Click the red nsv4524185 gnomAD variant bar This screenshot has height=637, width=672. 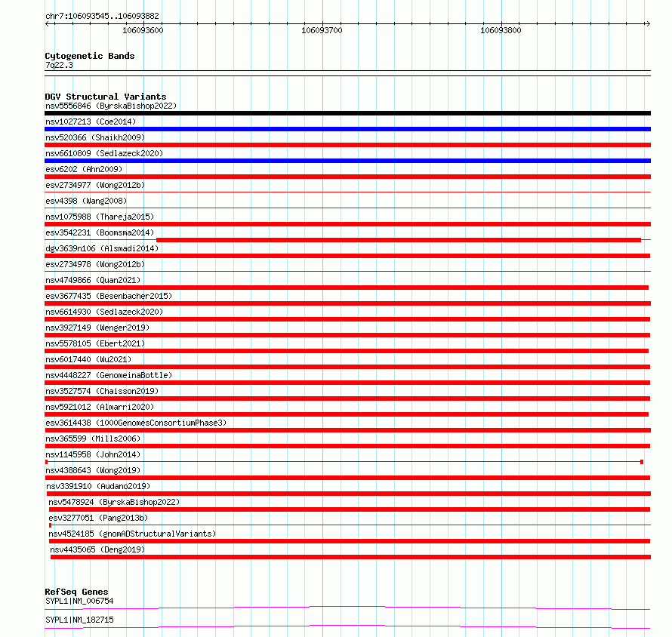pos(350,541)
